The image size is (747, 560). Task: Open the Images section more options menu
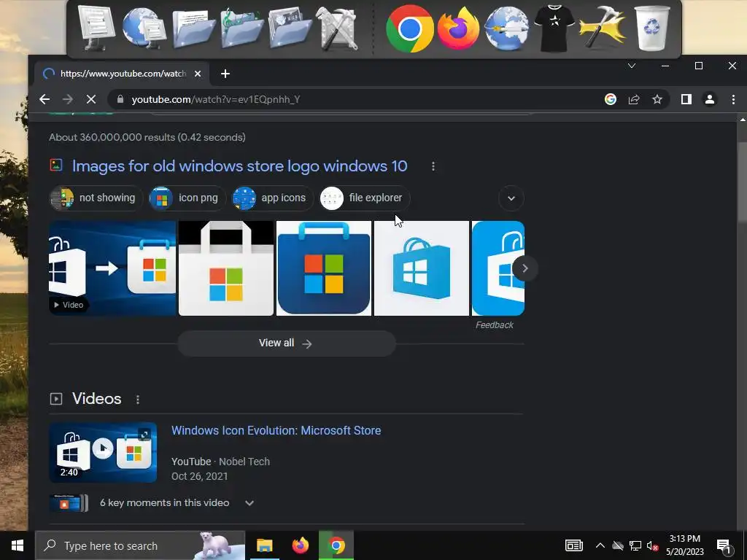coord(433,166)
